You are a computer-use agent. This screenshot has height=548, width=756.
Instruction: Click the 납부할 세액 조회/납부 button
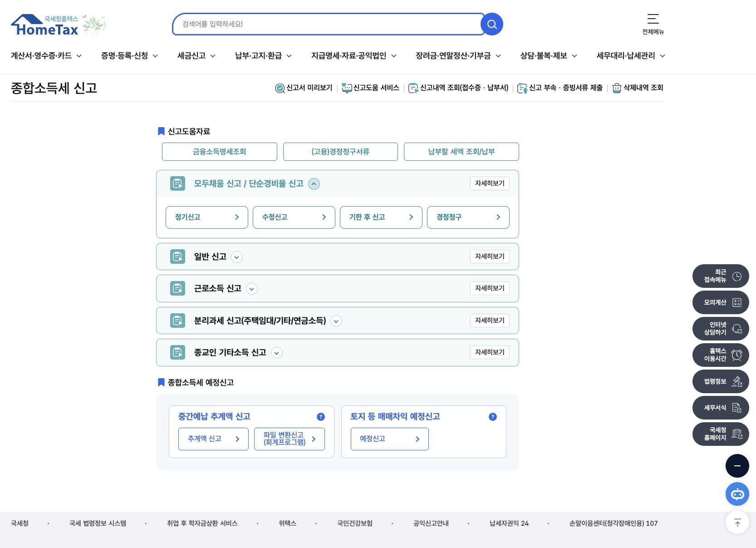tap(461, 152)
